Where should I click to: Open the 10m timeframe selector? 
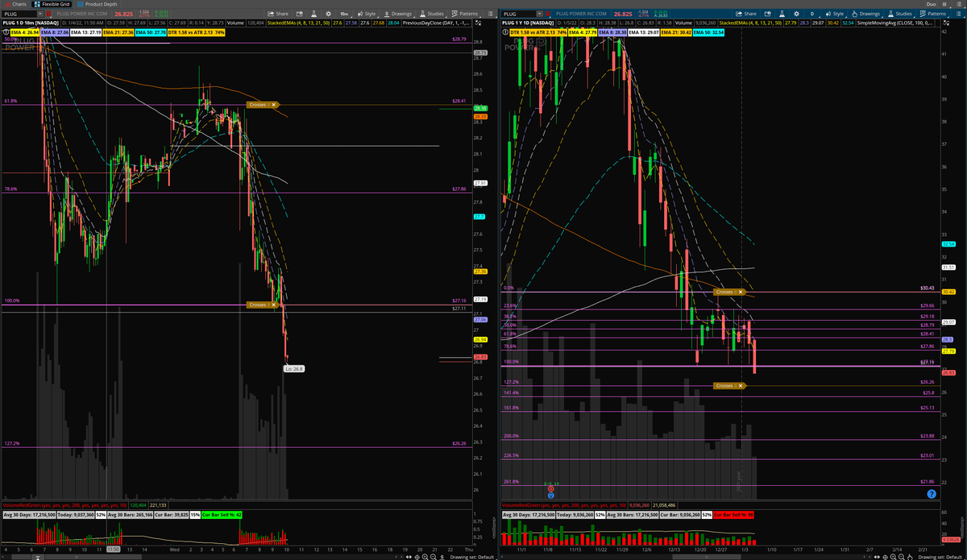pyautogui.click(x=344, y=14)
